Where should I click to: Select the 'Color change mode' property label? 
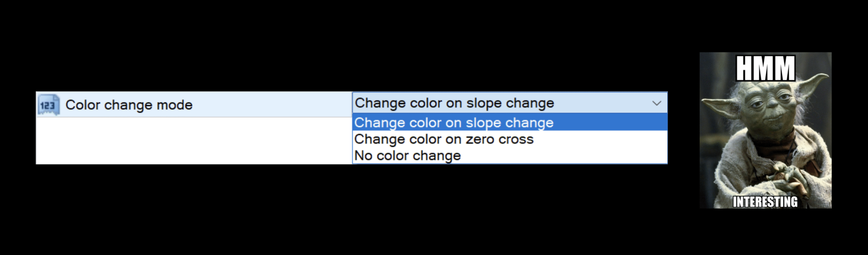coord(129,105)
